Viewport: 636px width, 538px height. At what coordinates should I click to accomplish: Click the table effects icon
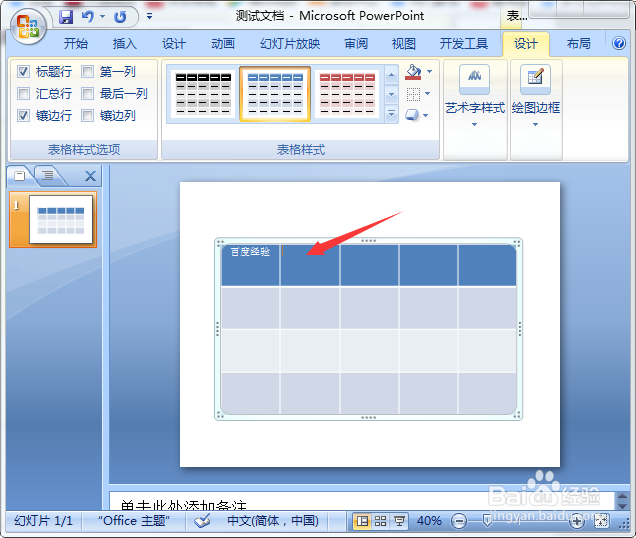point(412,115)
